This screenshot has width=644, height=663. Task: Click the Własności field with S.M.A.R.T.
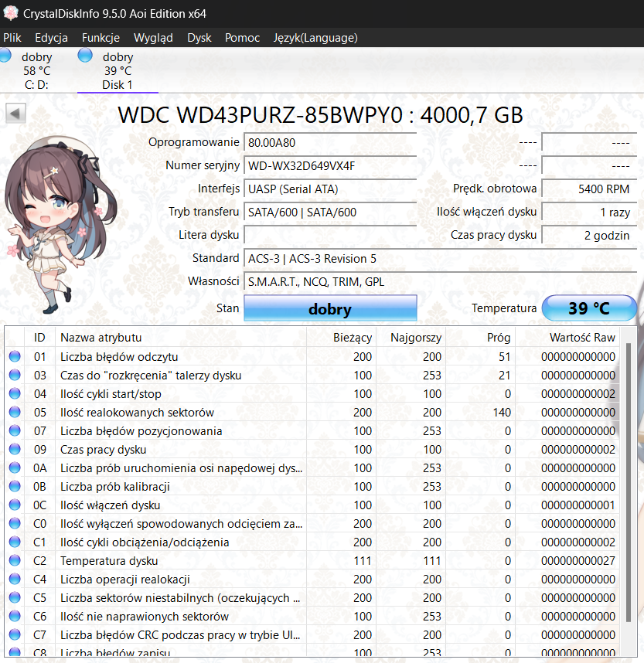[440, 281]
